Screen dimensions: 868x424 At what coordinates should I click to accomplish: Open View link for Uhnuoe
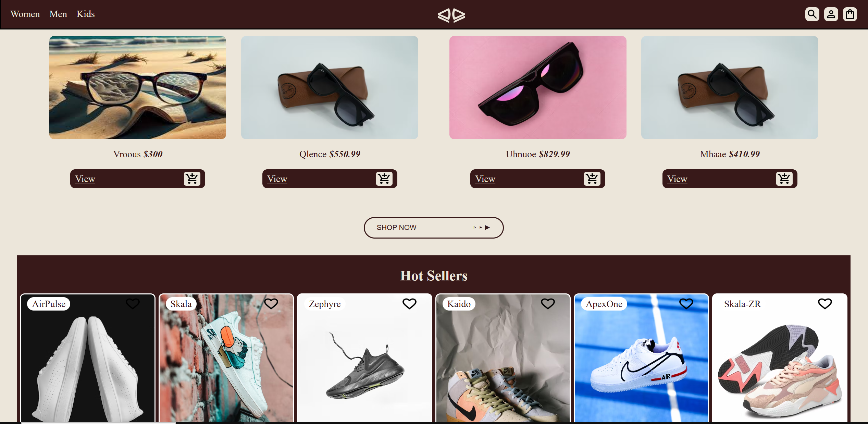pyautogui.click(x=485, y=179)
